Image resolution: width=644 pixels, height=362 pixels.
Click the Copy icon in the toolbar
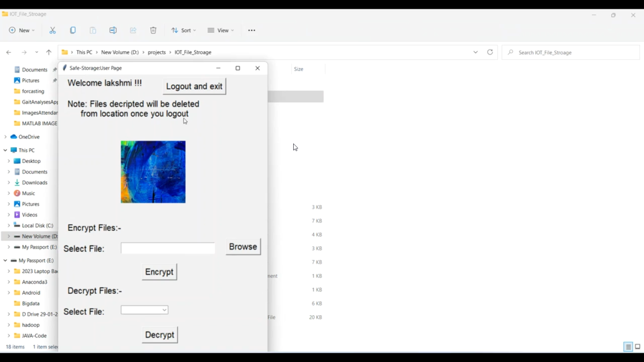pyautogui.click(x=73, y=30)
